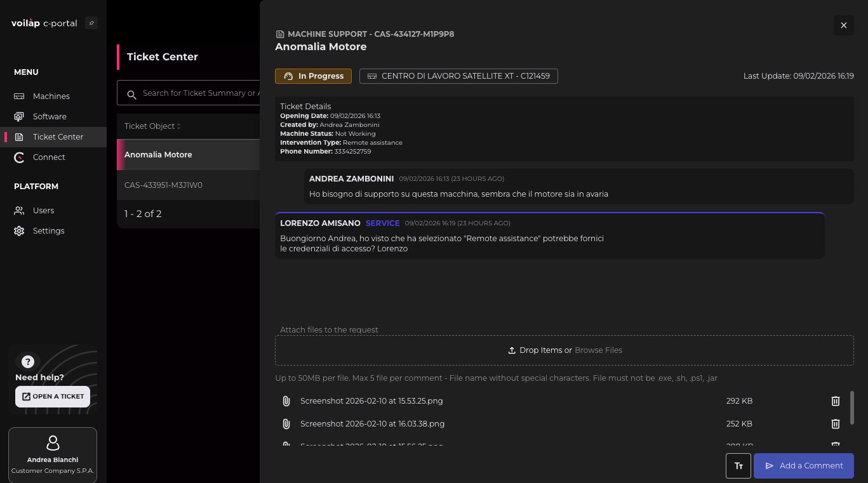The height and width of the screenshot is (483, 868).
Task: Click the Ticket Center document icon
Action: (19, 137)
